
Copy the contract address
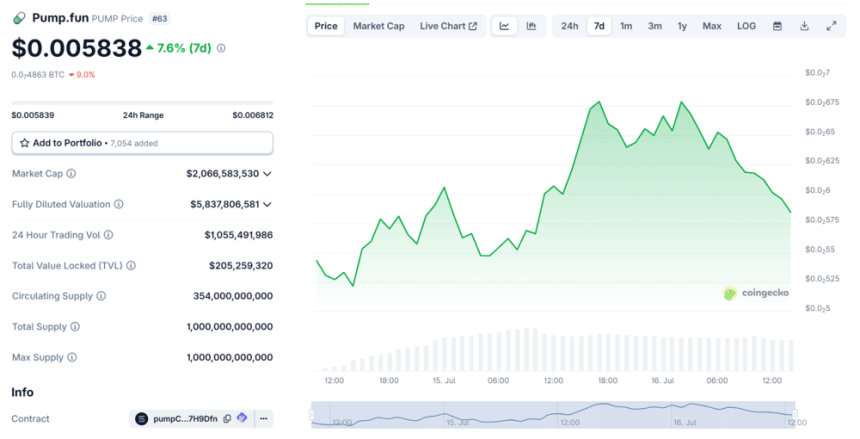click(x=227, y=418)
